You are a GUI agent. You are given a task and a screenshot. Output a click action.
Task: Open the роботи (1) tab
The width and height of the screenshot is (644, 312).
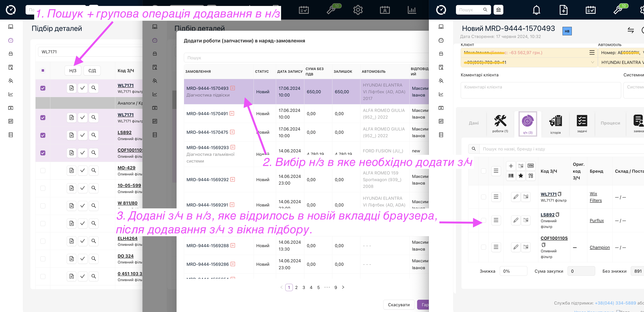[500, 124]
